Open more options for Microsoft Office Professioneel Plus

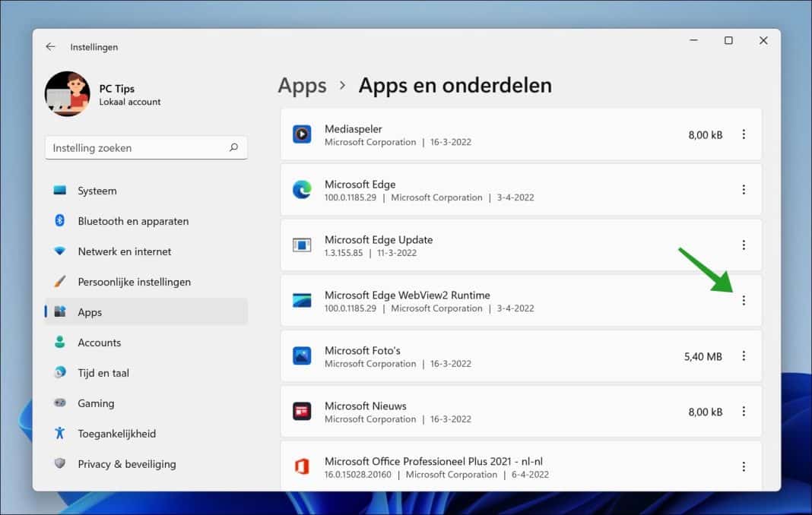744,466
